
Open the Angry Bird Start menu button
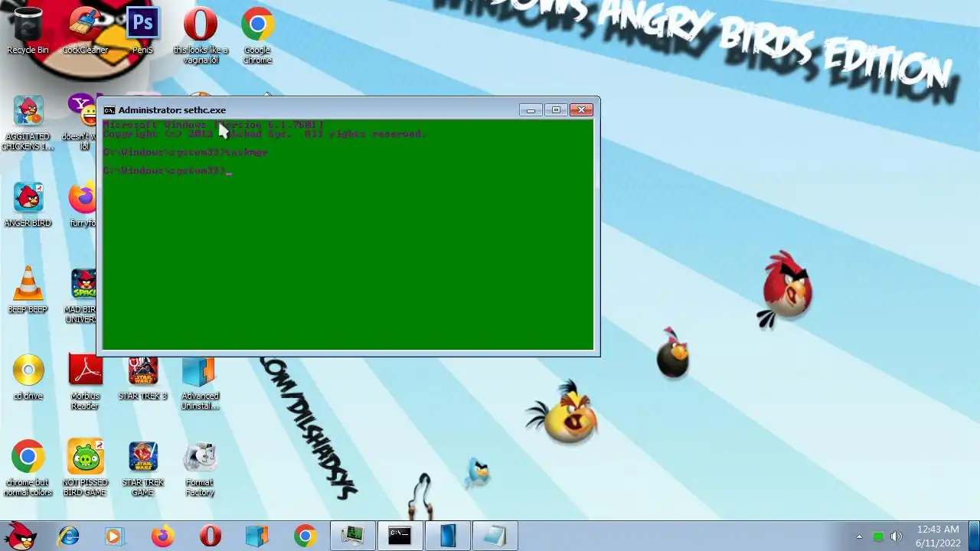20,536
